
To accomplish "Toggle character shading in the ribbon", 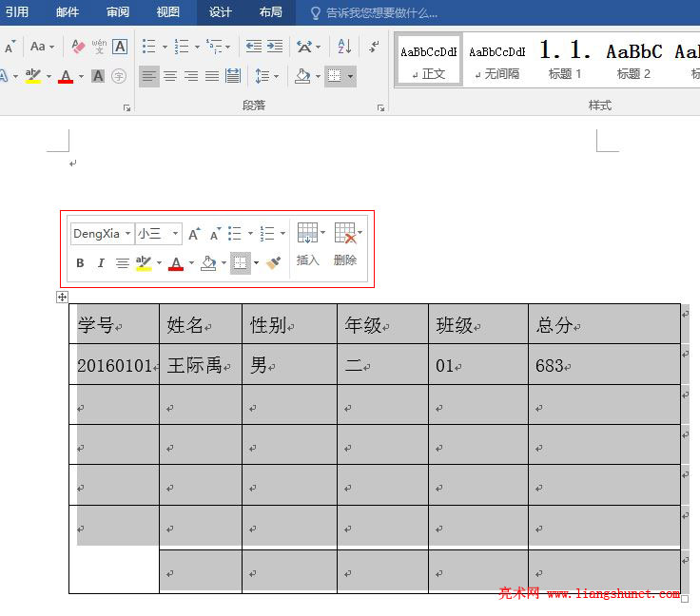I will click(98, 76).
